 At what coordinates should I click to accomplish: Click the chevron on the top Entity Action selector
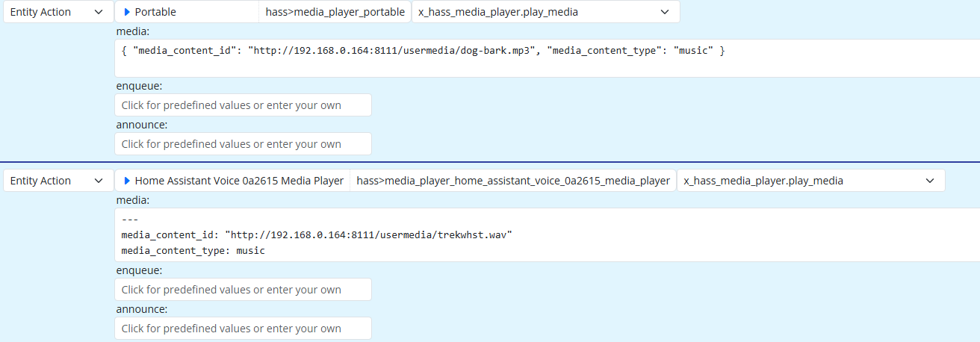[x=99, y=12]
